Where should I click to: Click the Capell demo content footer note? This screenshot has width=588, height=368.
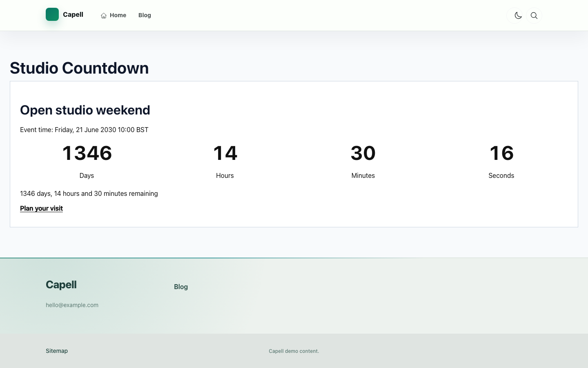pyautogui.click(x=294, y=351)
